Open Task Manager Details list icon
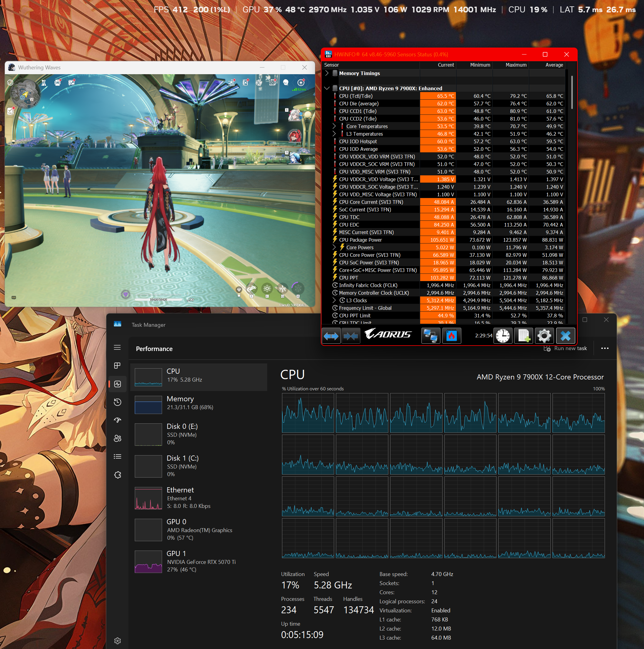644x649 pixels. click(117, 456)
